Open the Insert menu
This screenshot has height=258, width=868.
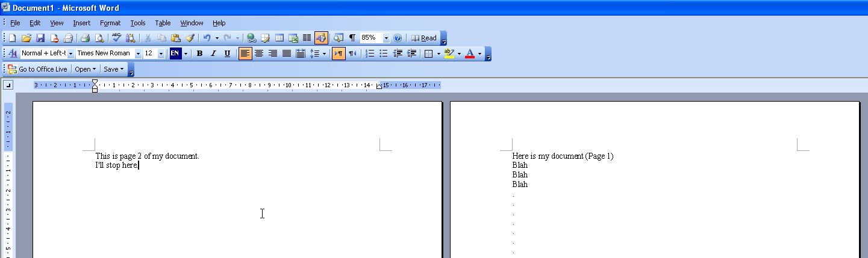point(81,23)
